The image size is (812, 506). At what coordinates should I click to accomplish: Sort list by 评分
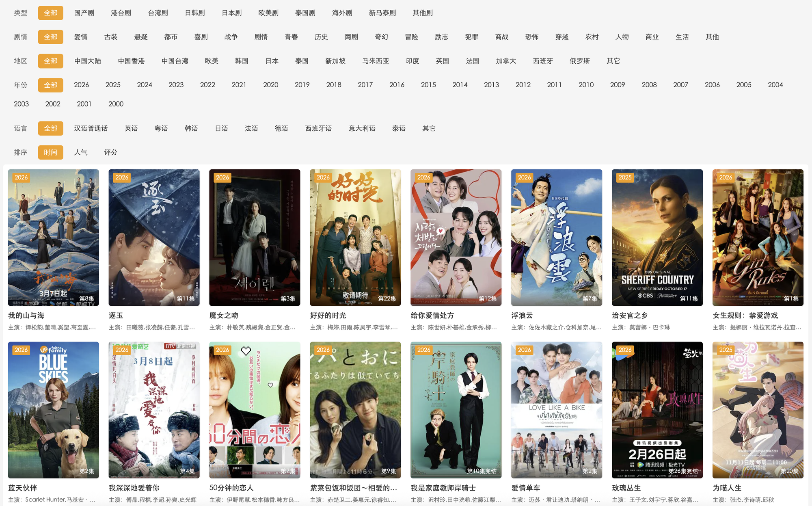[x=110, y=152]
